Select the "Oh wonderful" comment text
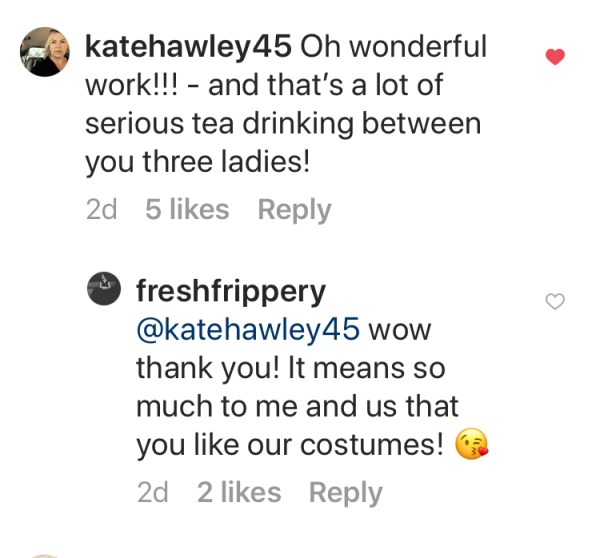Screen dimensions: 600x558 [394, 46]
